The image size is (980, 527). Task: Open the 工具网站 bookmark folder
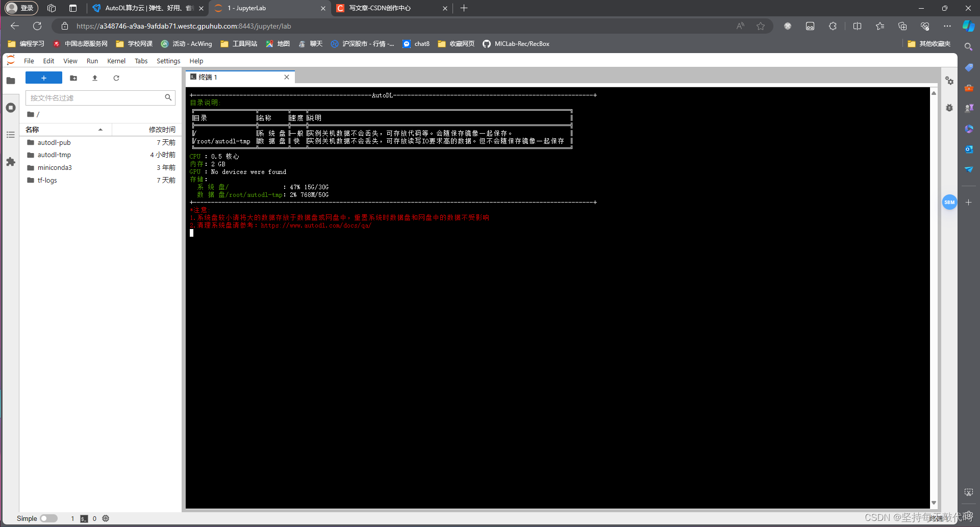pos(239,44)
